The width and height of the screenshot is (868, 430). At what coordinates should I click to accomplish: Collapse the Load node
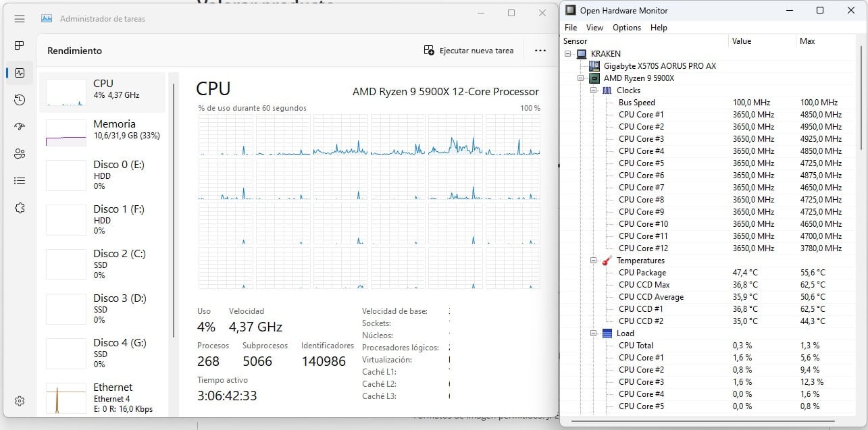(x=594, y=333)
